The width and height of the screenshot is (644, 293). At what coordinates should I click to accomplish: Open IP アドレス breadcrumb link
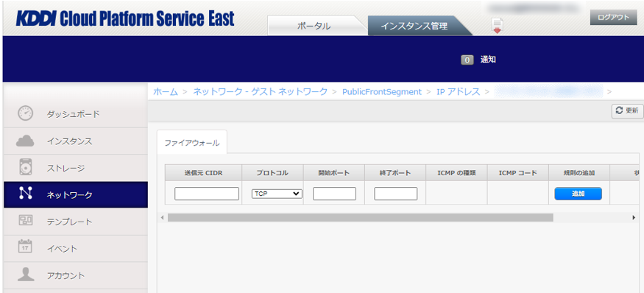tap(459, 91)
